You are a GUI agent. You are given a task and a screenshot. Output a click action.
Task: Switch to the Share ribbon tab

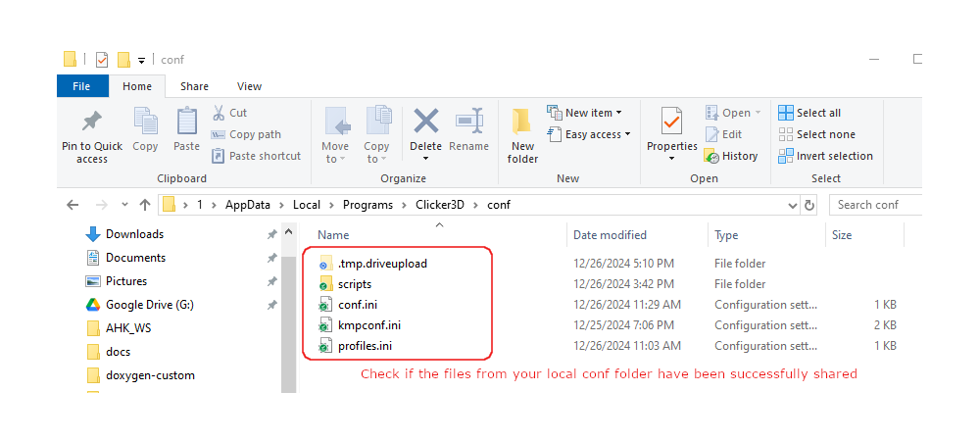194,86
